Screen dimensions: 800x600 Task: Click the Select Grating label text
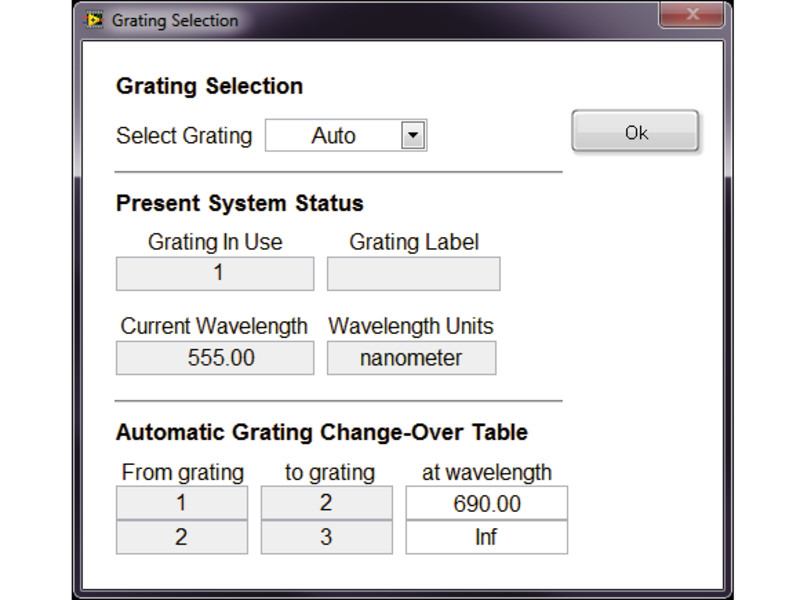pyautogui.click(x=183, y=136)
